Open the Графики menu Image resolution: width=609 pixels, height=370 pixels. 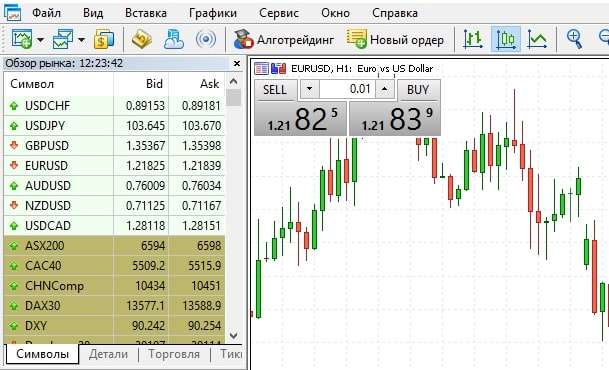[213, 13]
